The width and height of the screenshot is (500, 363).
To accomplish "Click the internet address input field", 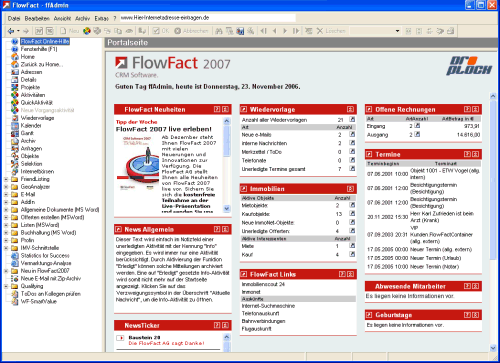I will 207,18.
